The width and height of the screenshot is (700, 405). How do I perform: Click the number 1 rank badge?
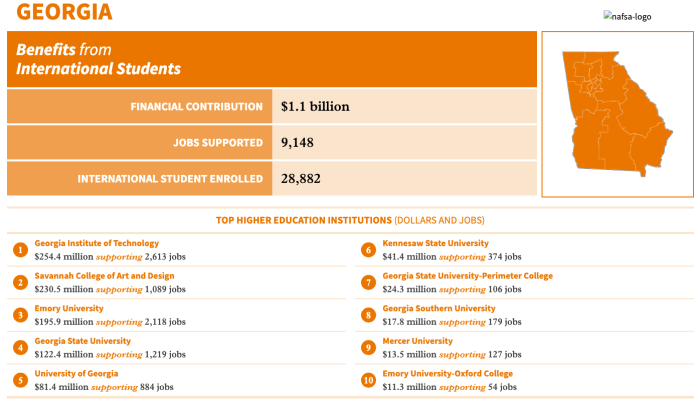click(x=20, y=250)
